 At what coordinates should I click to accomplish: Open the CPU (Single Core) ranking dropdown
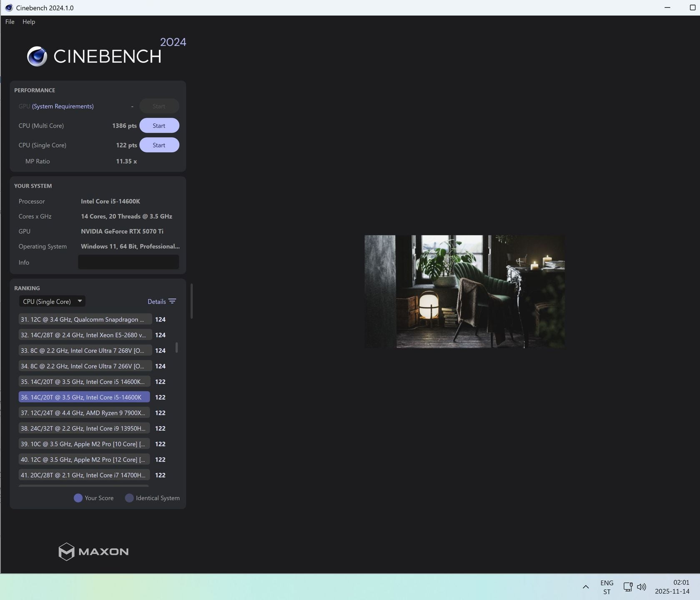click(x=52, y=301)
